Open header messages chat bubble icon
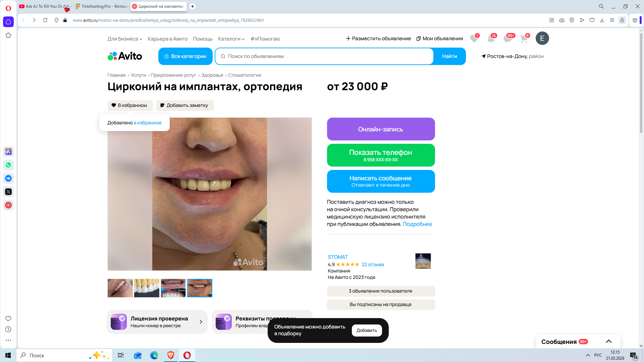Screen dimensions: 644x362 click(x=507, y=39)
